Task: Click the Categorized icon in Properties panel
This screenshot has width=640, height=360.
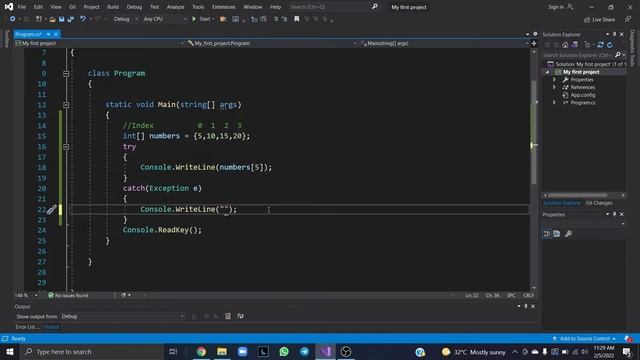Action: (x=547, y=233)
